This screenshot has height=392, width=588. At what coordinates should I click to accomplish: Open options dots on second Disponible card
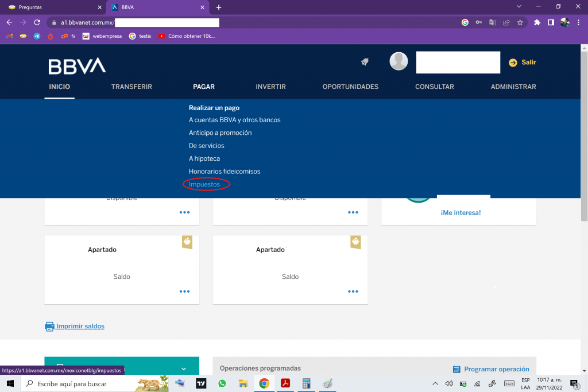pos(353,212)
